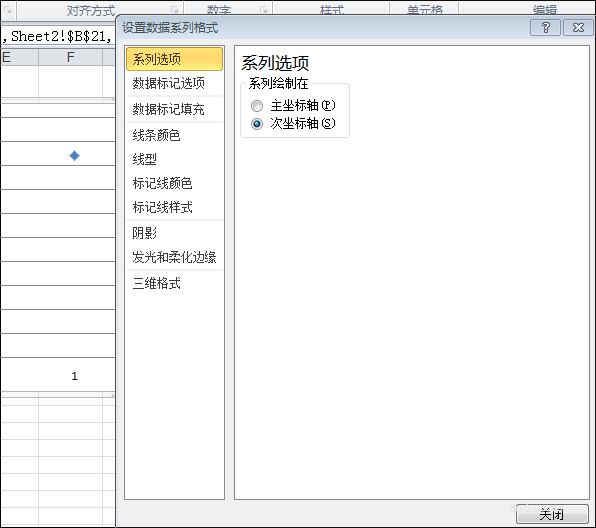Click the help question mark button

click(x=545, y=28)
